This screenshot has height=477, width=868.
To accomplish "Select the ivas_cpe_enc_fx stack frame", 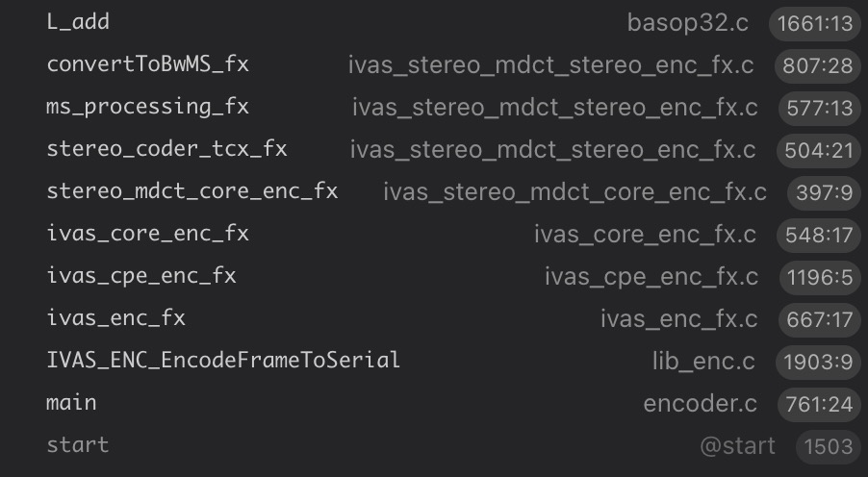I will click(141, 276).
